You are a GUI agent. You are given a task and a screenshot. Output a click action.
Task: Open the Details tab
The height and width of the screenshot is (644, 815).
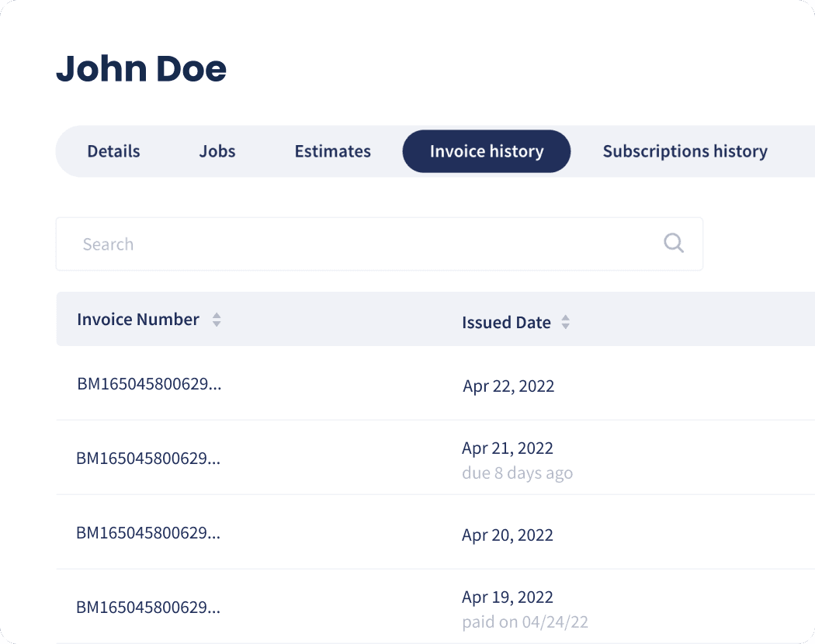(x=113, y=151)
